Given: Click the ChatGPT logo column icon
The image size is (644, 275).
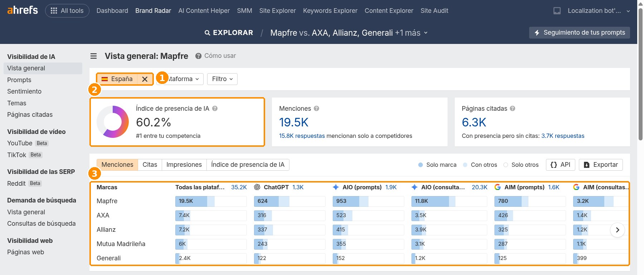Looking at the screenshot, I should tap(257, 187).
